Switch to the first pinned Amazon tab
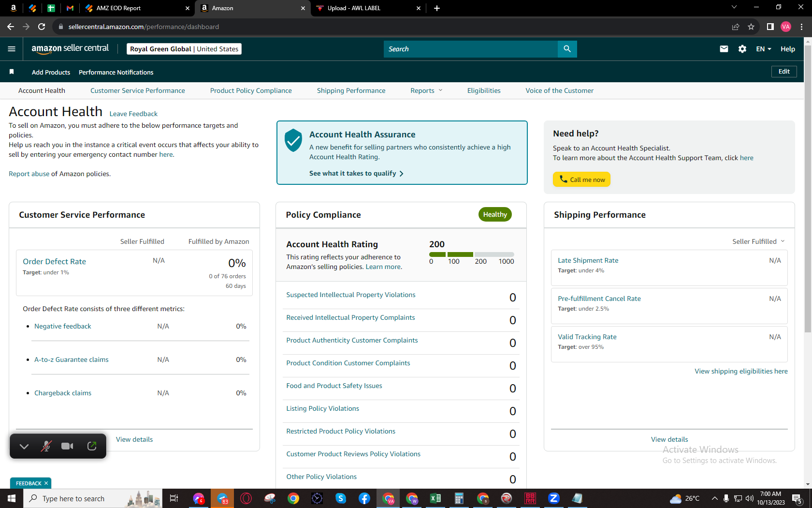 [x=14, y=8]
